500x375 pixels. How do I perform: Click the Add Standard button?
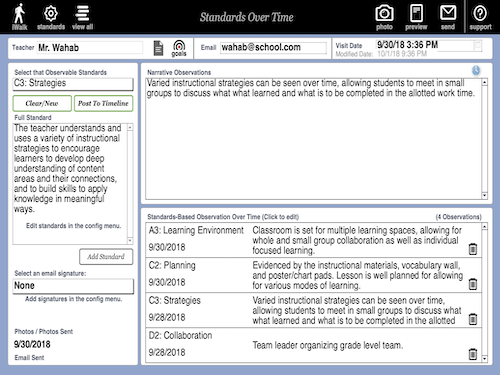coord(106,257)
